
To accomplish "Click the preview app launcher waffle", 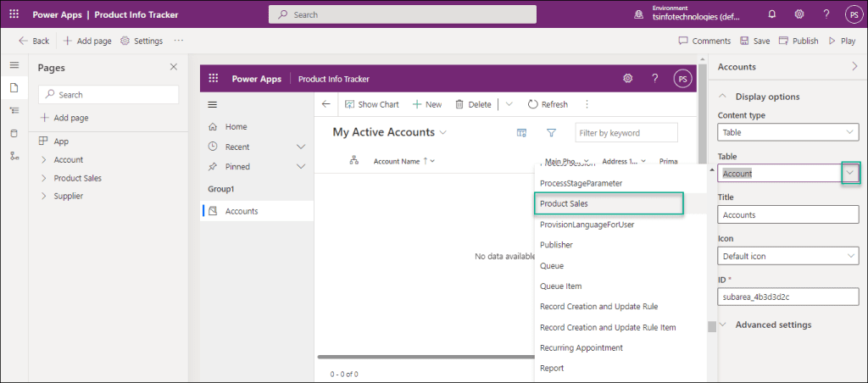I will point(213,79).
